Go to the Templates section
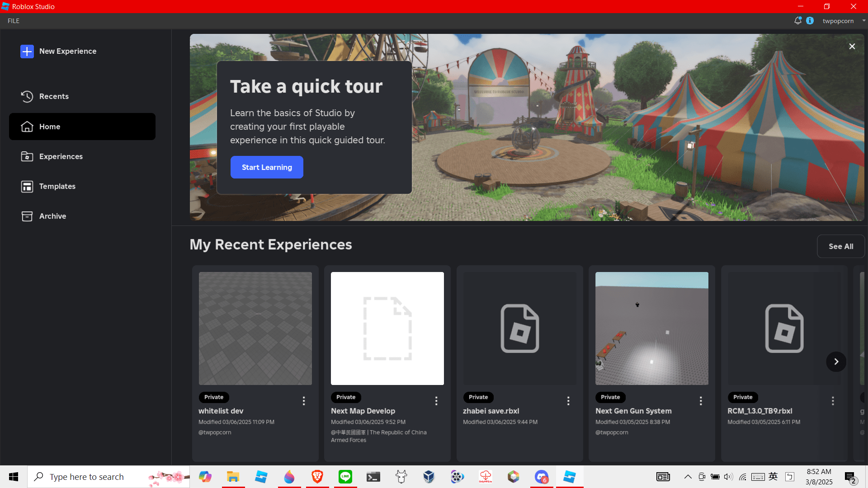The width and height of the screenshot is (868, 488). pos(57,186)
